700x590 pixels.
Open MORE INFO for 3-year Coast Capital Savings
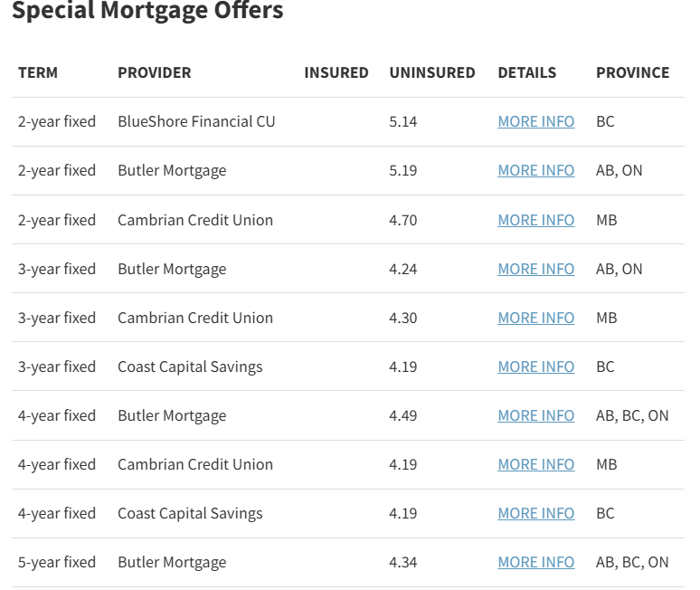pos(535,366)
